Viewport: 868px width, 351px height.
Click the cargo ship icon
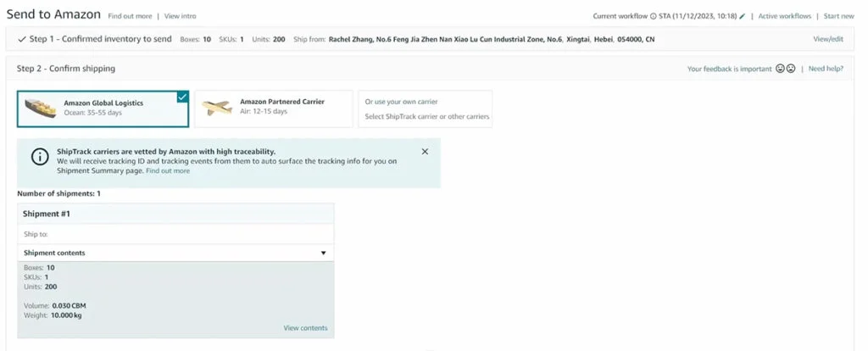40,108
